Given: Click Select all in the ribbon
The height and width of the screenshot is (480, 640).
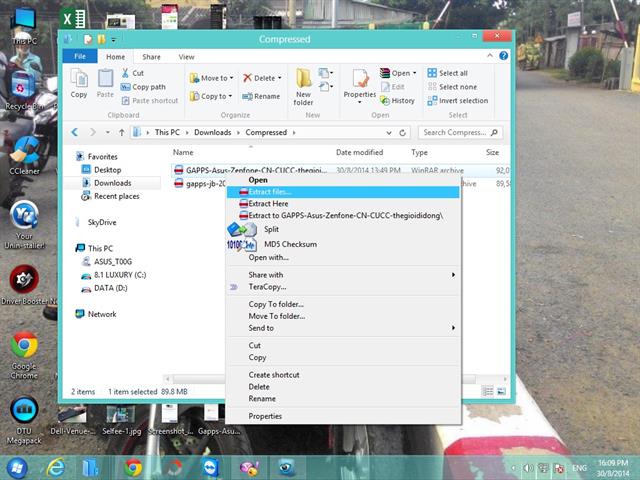Looking at the screenshot, I should [x=447, y=73].
